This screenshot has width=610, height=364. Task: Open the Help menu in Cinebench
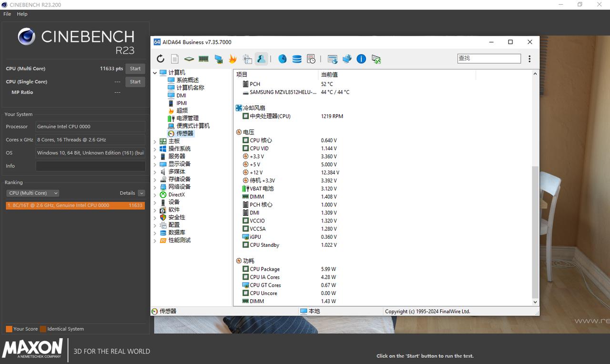click(22, 14)
